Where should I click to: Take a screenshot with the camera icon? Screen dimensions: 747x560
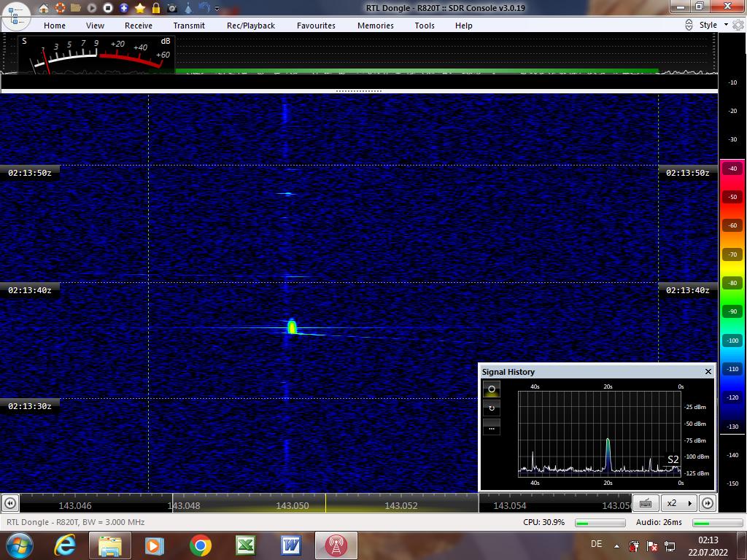pyautogui.click(x=172, y=8)
